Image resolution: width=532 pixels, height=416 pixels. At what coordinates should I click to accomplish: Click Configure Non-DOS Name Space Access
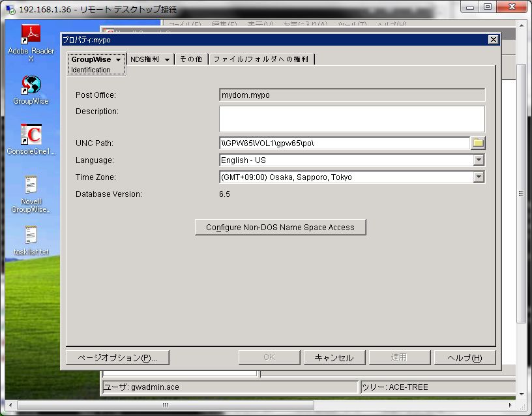pyautogui.click(x=280, y=227)
